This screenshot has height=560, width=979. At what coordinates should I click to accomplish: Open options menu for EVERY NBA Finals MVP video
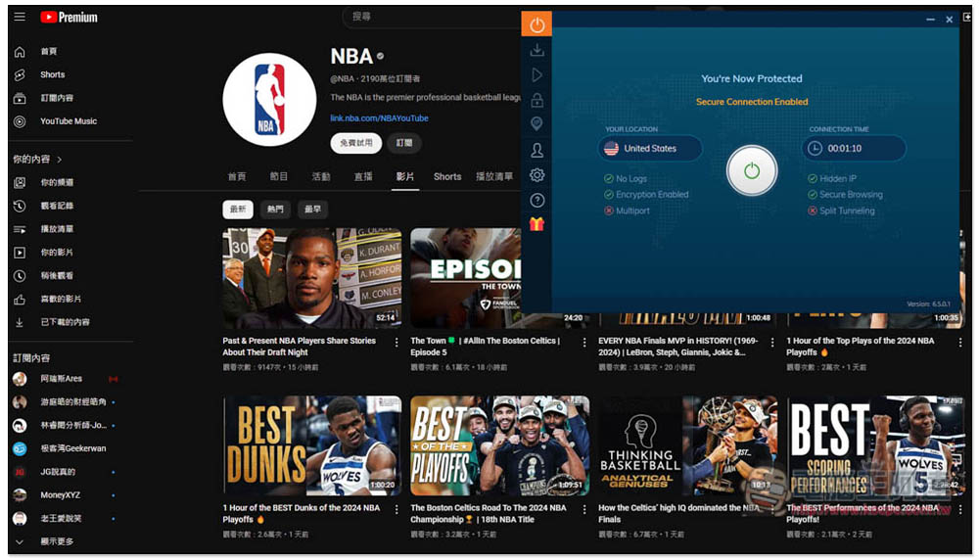[x=772, y=342]
